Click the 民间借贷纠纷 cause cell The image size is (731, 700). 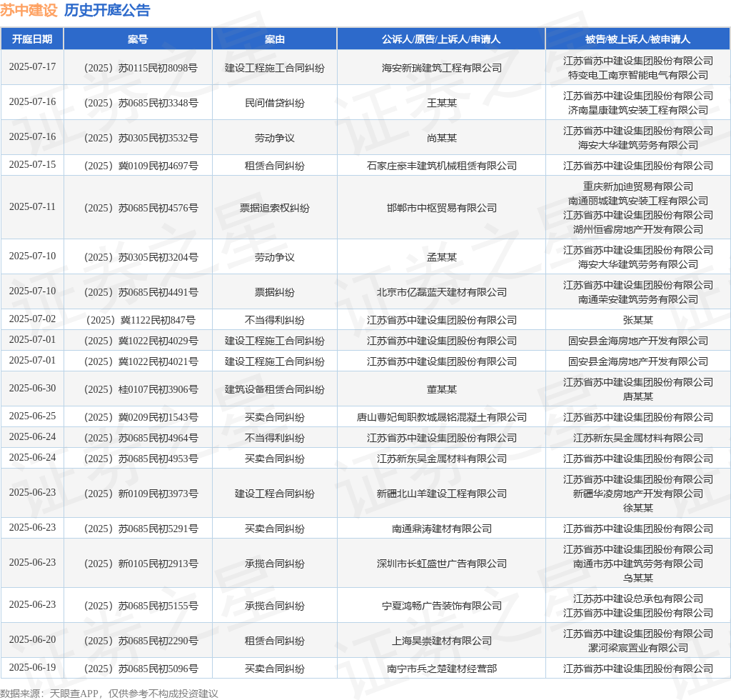click(275, 103)
